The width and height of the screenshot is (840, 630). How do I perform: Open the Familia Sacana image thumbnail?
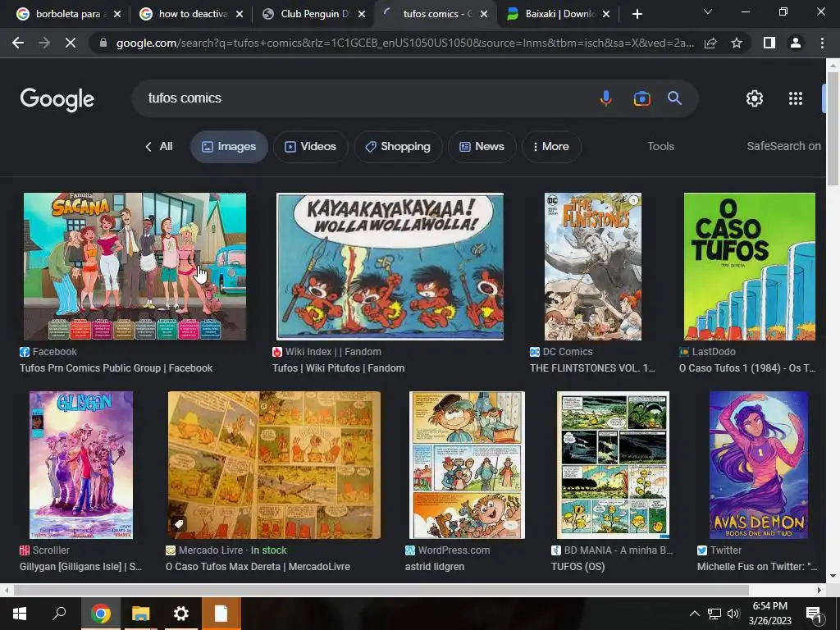click(135, 267)
